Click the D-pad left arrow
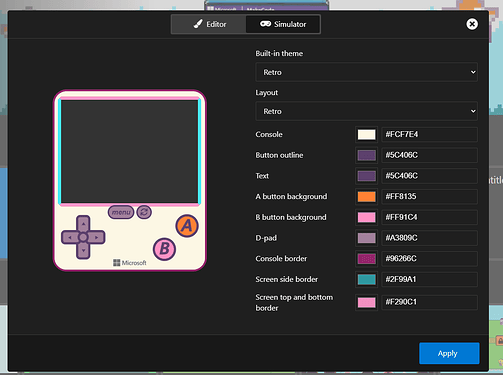The image size is (503, 375). pyautogui.click(x=70, y=237)
